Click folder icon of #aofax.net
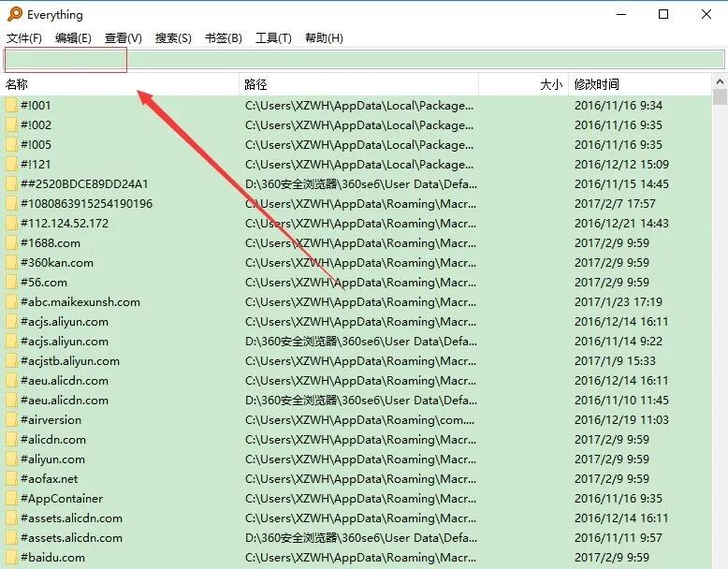Viewport: 728px width, 569px height. [x=11, y=479]
